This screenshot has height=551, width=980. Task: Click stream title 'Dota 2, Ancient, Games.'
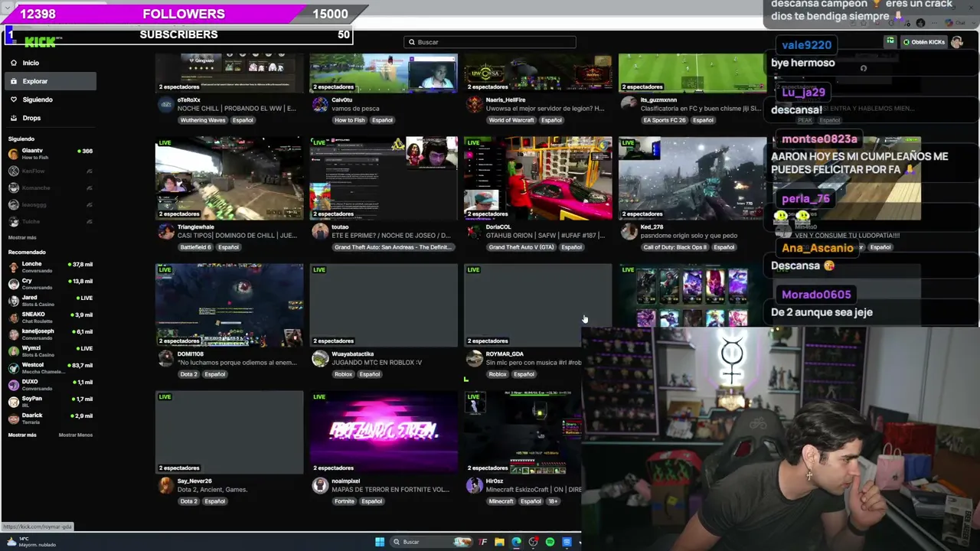pyautogui.click(x=212, y=490)
